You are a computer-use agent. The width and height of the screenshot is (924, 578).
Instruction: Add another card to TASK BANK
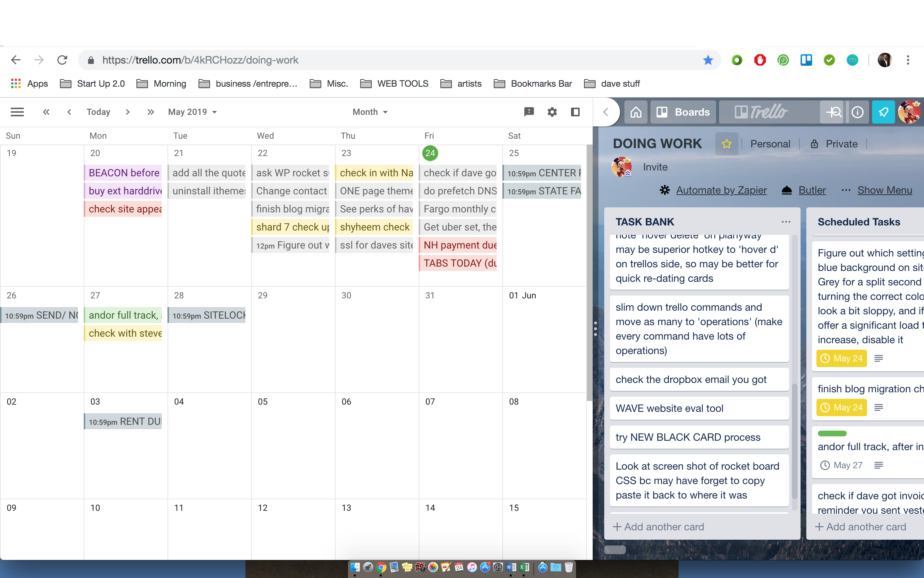point(659,527)
